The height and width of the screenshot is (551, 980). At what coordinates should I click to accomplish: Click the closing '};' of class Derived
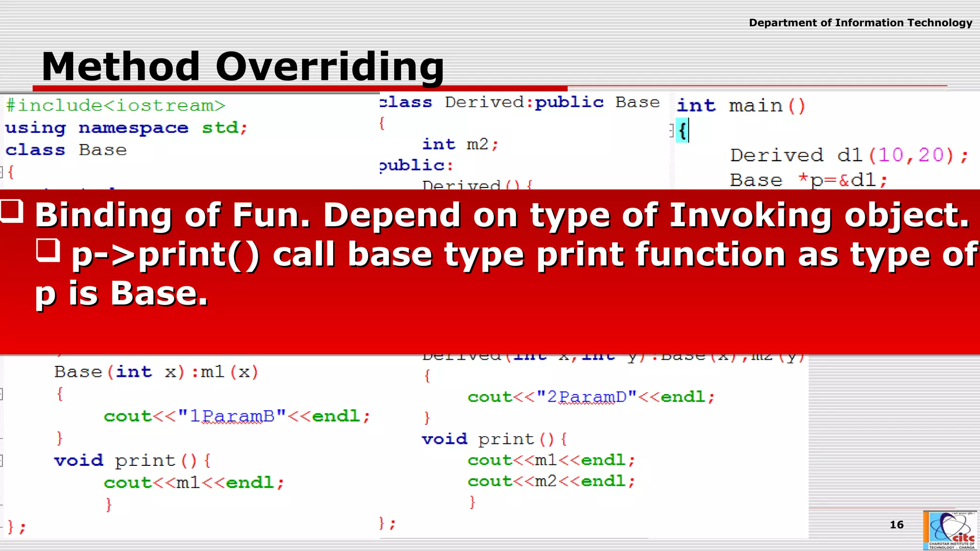pyautogui.click(x=388, y=523)
